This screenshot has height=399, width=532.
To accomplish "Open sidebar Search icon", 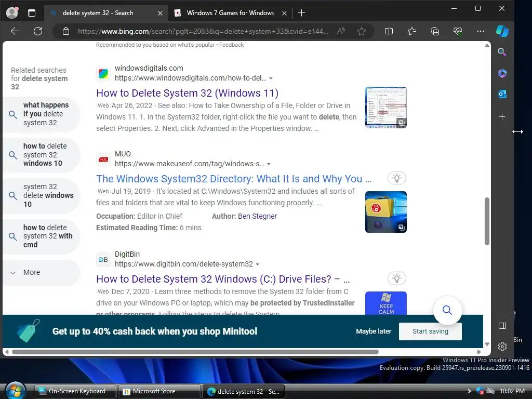I will coord(502,52).
